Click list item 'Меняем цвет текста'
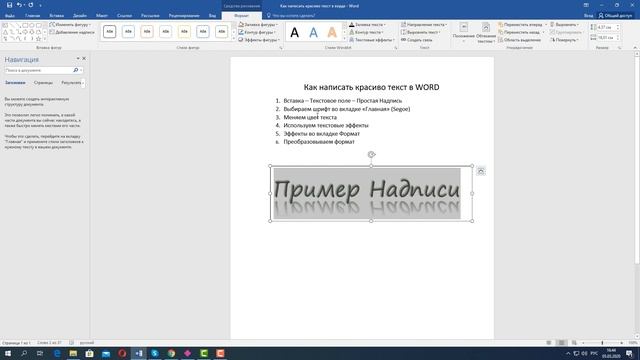Viewport: 640px width, 360px height. pos(310,117)
